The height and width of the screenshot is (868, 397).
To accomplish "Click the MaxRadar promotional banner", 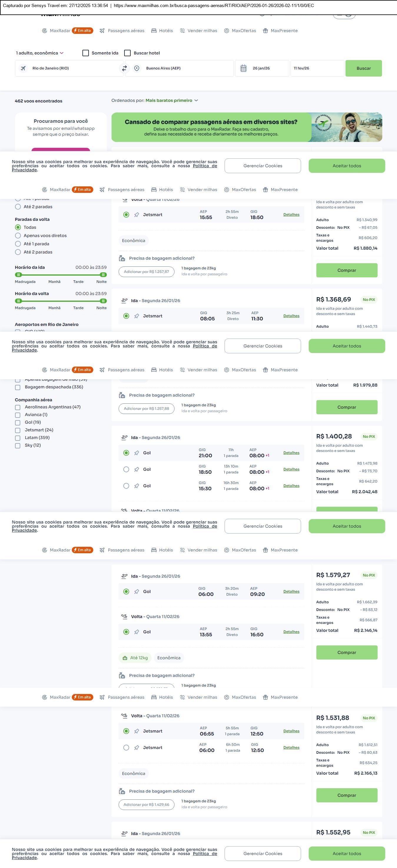I will [x=247, y=127].
